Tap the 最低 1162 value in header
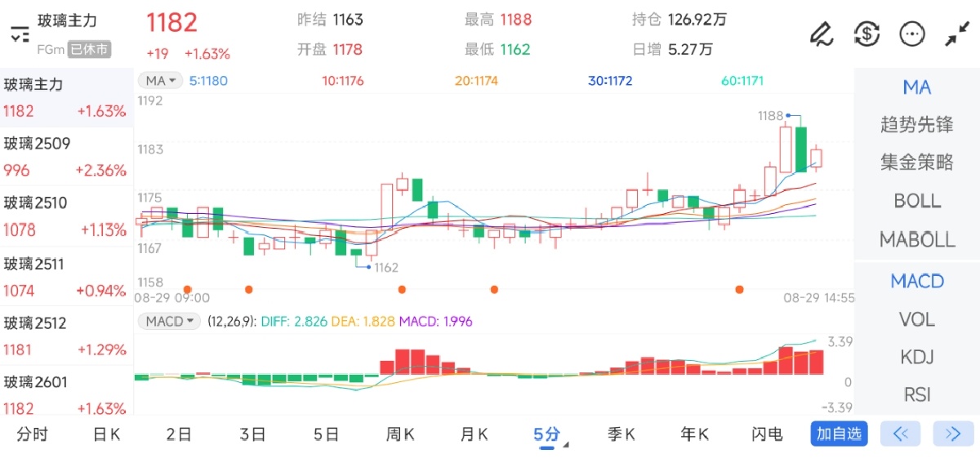The width and height of the screenshot is (980, 463). [x=497, y=49]
